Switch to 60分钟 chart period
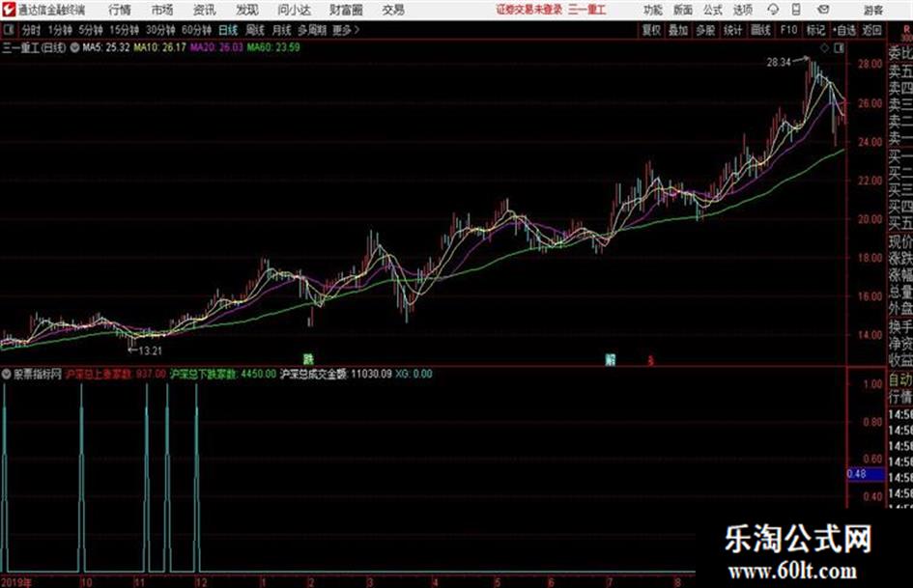This screenshot has width=913, height=588. click(x=196, y=30)
